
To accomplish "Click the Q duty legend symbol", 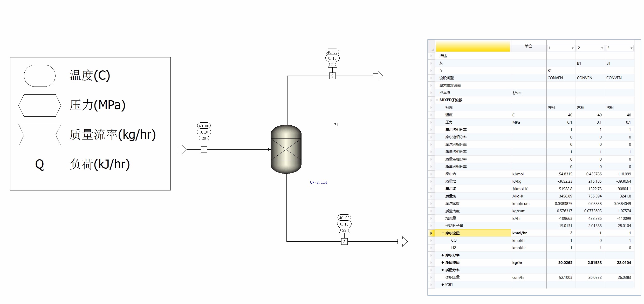I will (39, 164).
